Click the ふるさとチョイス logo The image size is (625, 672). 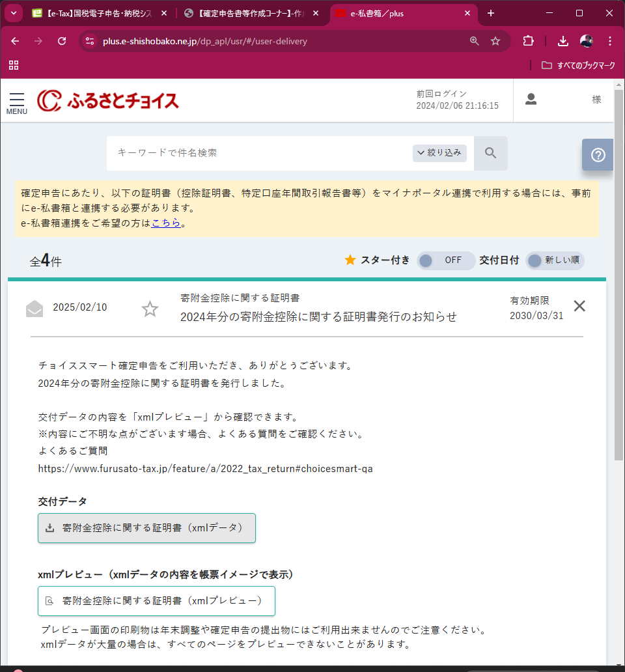click(108, 101)
